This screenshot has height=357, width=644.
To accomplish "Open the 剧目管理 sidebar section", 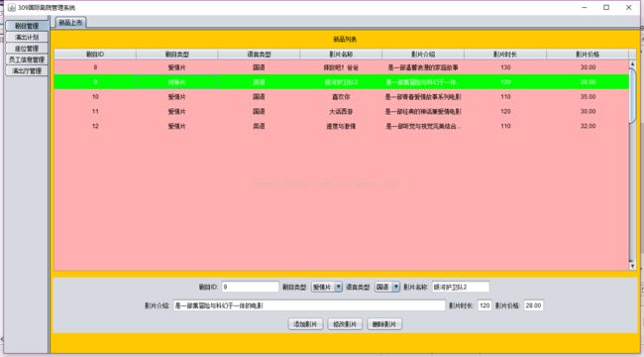I will 27,26.
